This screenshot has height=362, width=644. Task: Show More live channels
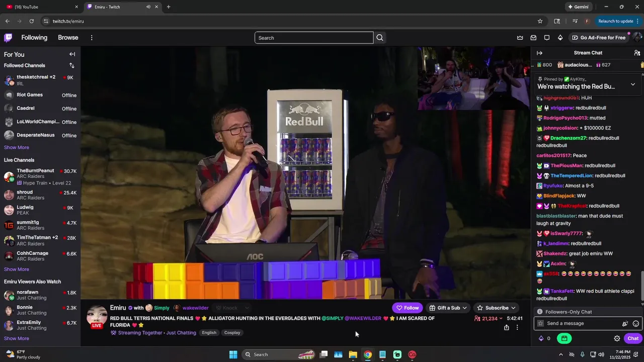coord(17,269)
